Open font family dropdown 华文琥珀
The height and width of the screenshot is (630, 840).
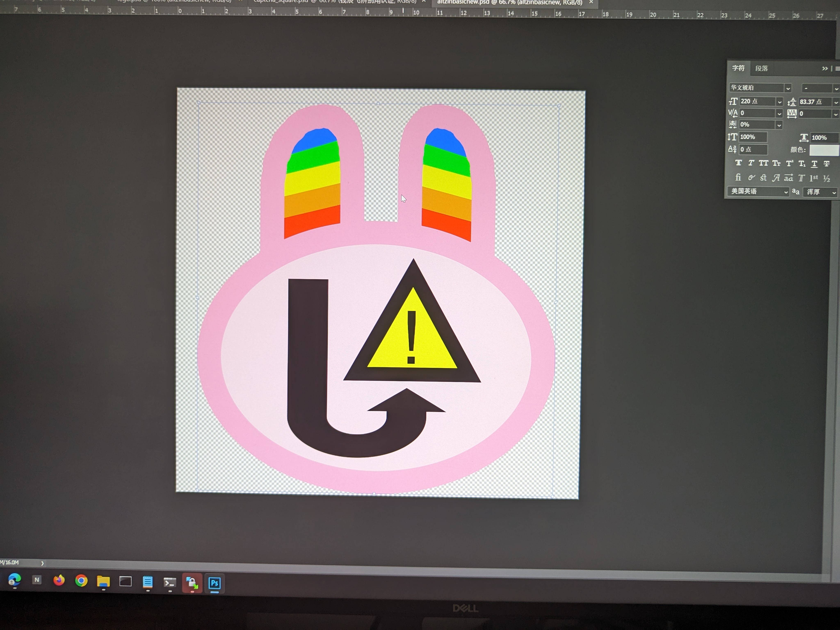point(788,88)
